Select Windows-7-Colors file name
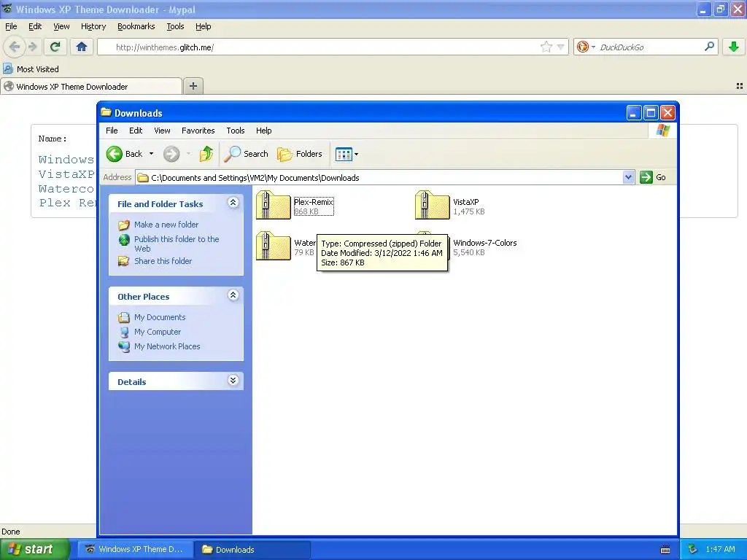Viewport: 747px width, 560px height. 485,243
